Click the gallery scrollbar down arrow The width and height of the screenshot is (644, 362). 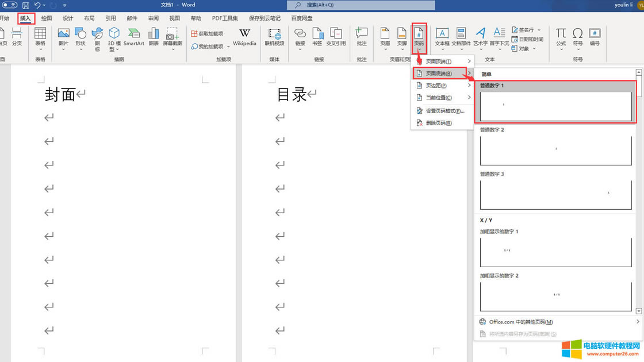[639, 311]
